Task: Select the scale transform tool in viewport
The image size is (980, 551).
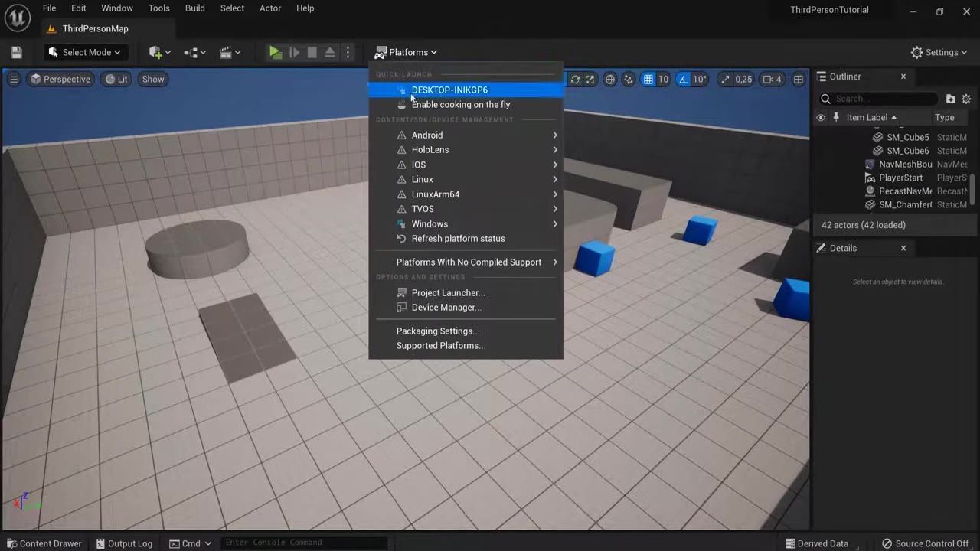Action: [590, 79]
